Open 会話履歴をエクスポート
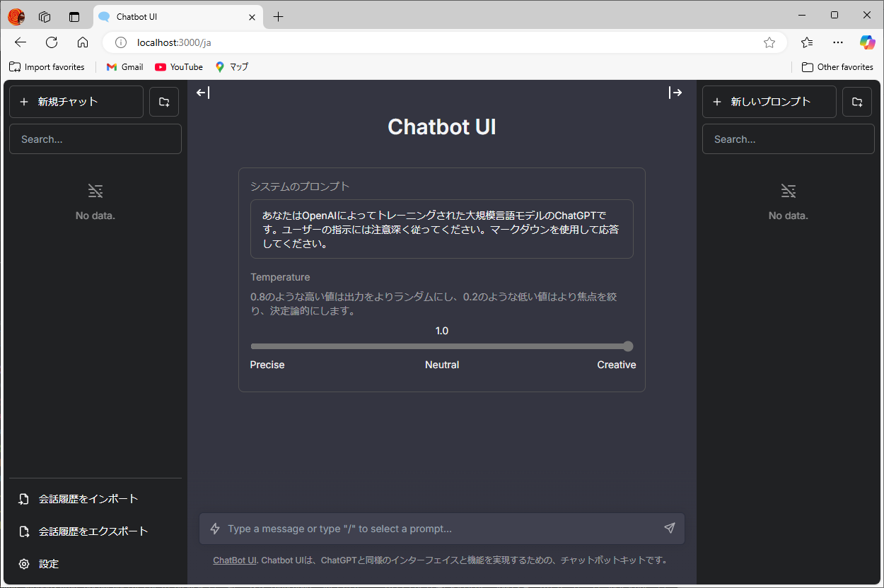Viewport: 884px width, 588px height. click(x=95, y=531)
